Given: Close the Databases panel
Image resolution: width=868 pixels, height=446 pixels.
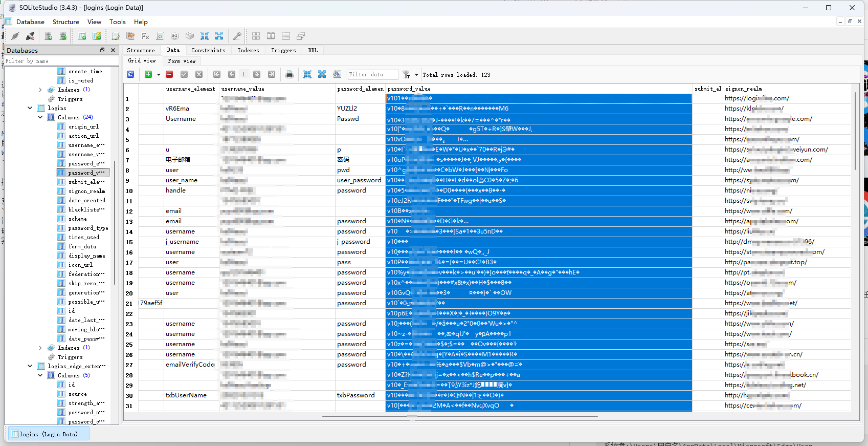Looking at the screenshot, I should point(113,50).
